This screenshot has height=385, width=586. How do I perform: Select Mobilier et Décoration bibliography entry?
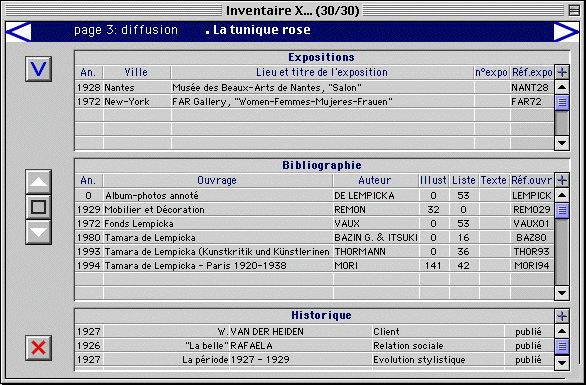pyautogui.click(x=314, y=210)
